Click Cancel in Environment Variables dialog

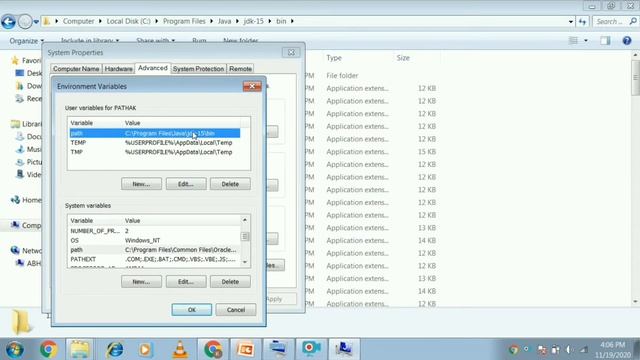[x=236, y=310]
